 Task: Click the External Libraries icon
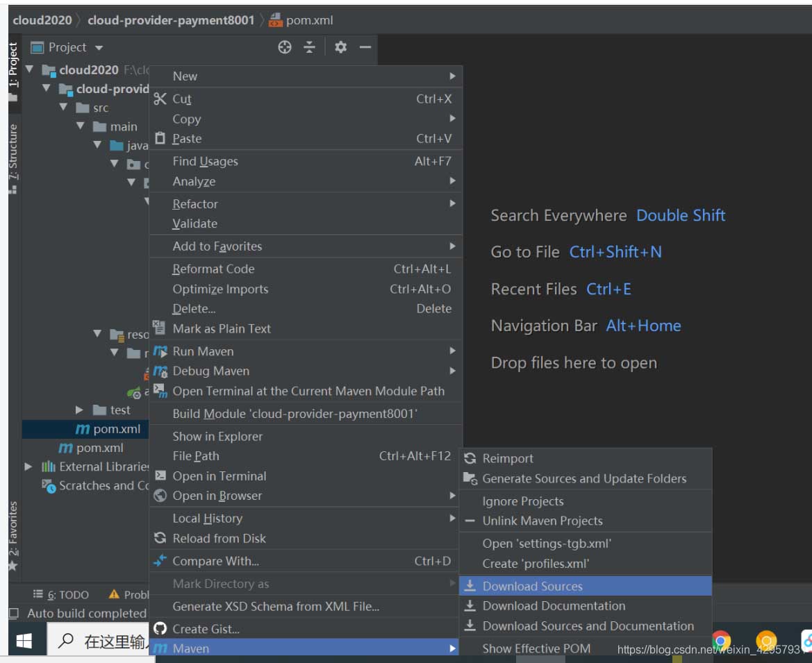tap(49, 467)
